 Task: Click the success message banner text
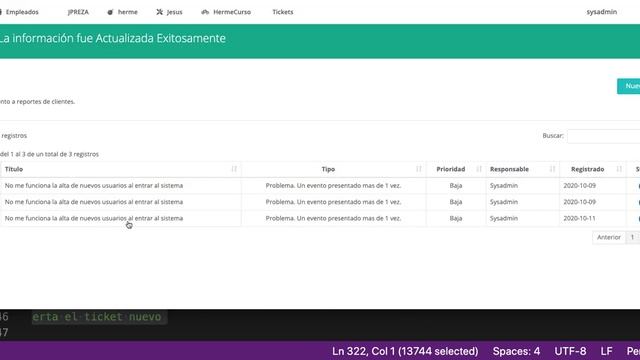click(x=112, y=38)
